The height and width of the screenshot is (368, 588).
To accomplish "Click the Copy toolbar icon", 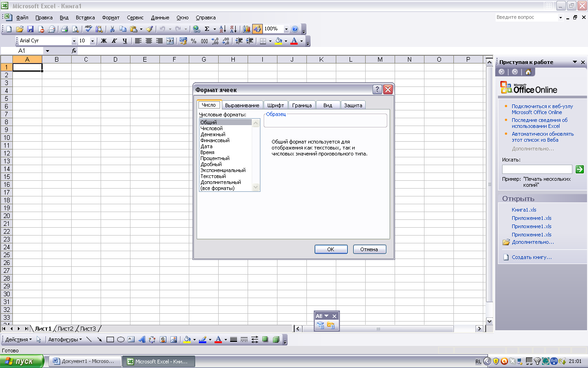I will point(123,29).
